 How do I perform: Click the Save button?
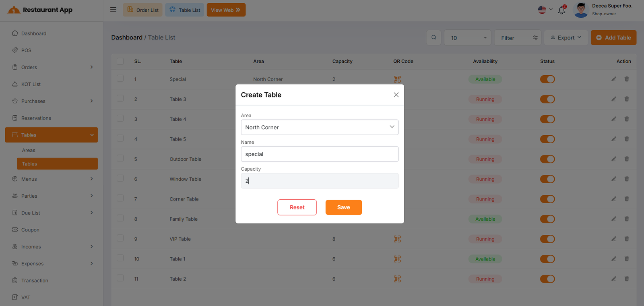[343, 207]
